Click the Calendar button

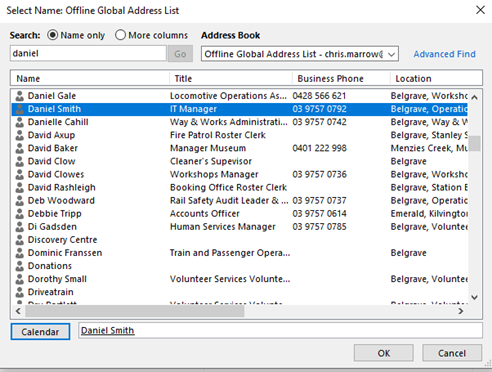[40, 332]
